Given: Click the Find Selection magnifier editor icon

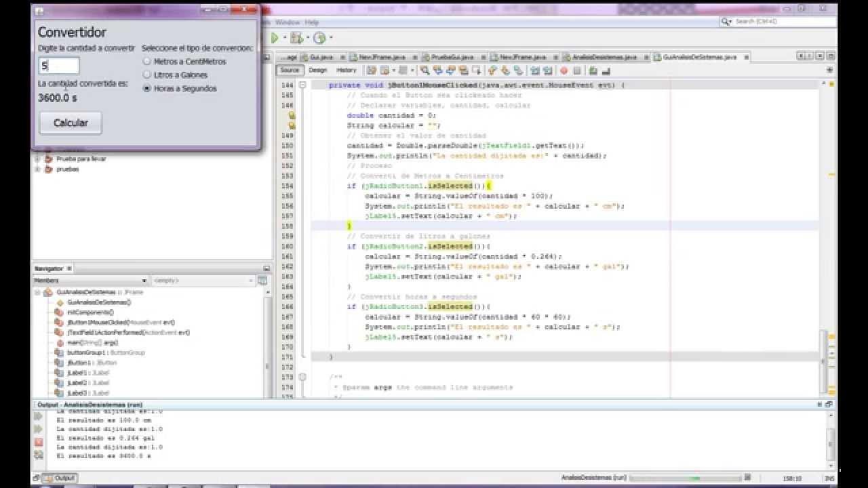Looking at the screenshot, I should [x=425, y=70].
